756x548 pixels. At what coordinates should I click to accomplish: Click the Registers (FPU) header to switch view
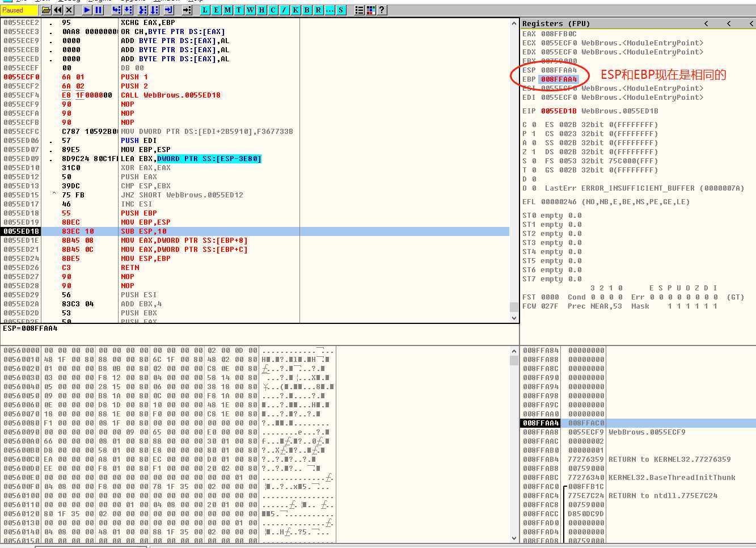556,23
